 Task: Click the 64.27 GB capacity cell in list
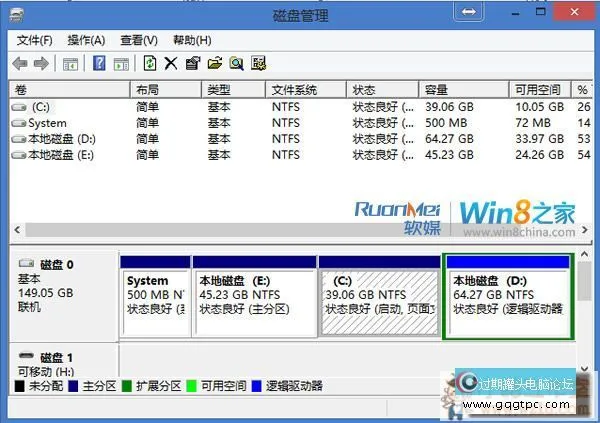point(450,139)
